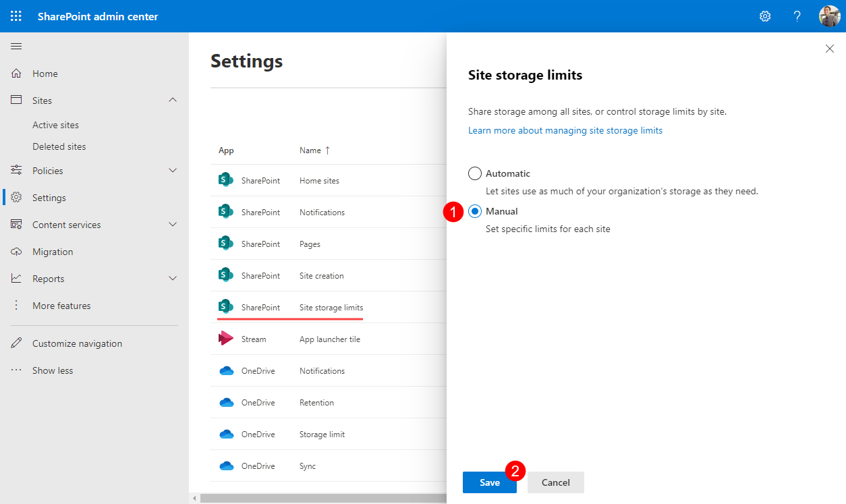Open the managing site storage limits link
The image size is (846, 504).
pyautogui.click(x=565, y=130)
